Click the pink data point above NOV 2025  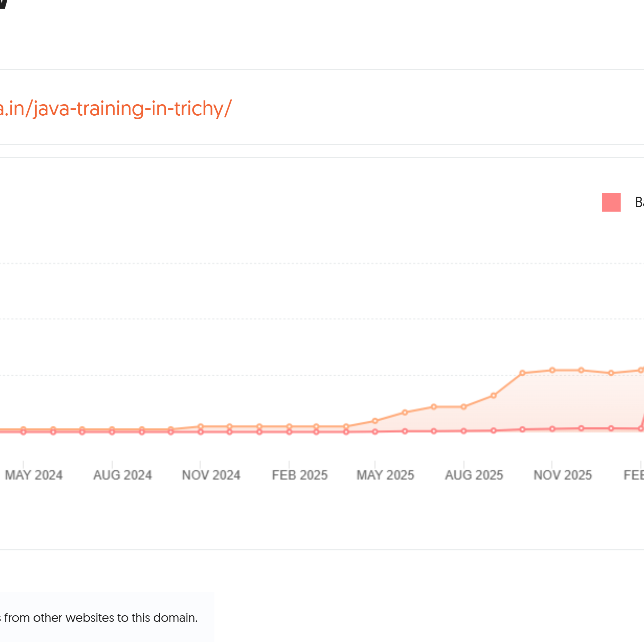coord(552,429)
